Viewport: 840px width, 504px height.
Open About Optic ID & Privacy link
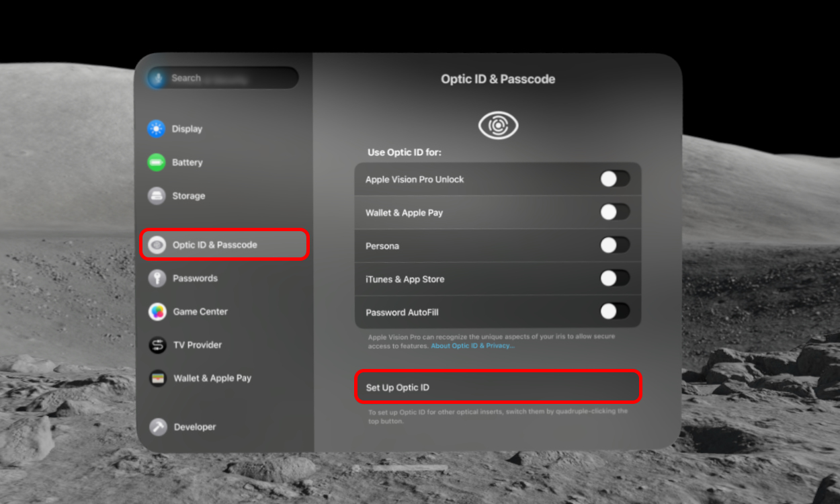[472, 345]
